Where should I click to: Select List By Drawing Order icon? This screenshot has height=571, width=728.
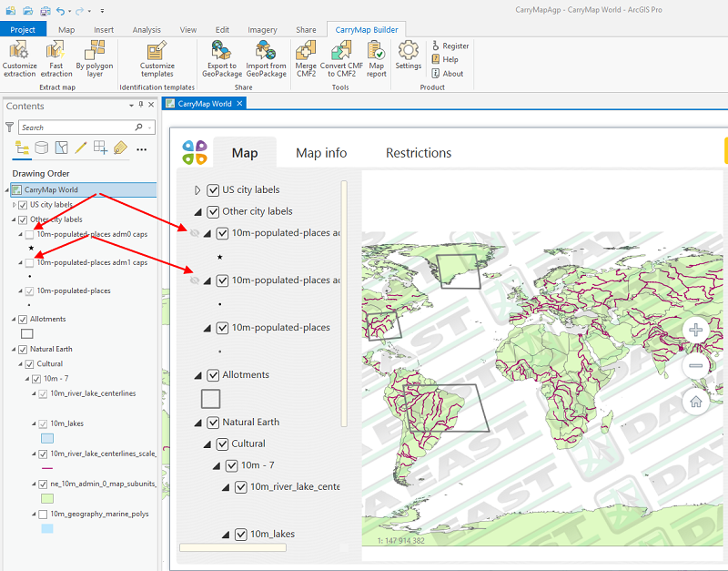point(22,148)
